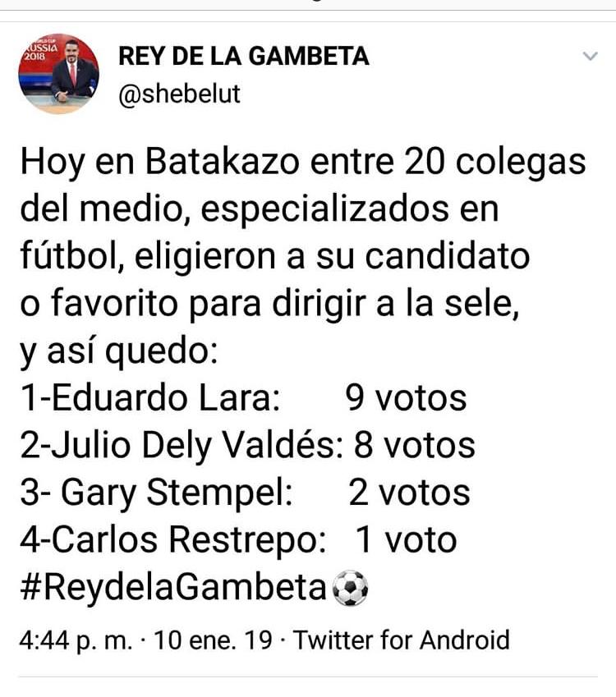
Task: Click the Twitter for Android source link
Action: [x=402, y=640]
